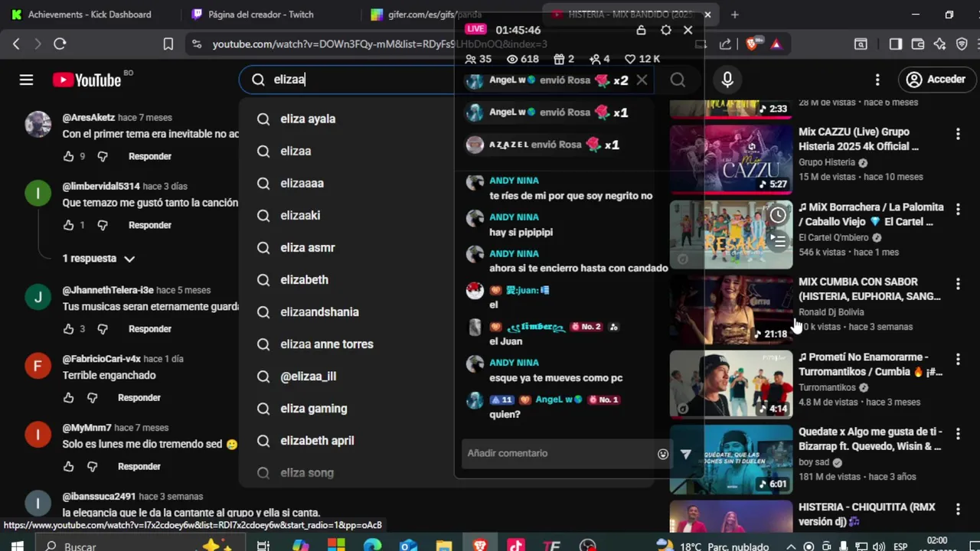980x551 pixels.
Task: Select "elizabeth april" search suggestion
Action: point(317,441)
